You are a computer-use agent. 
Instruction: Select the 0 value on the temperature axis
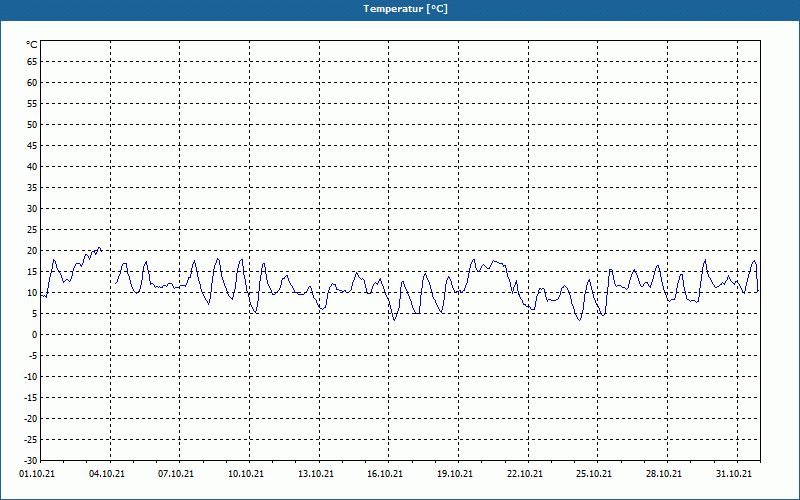[35, 335]
